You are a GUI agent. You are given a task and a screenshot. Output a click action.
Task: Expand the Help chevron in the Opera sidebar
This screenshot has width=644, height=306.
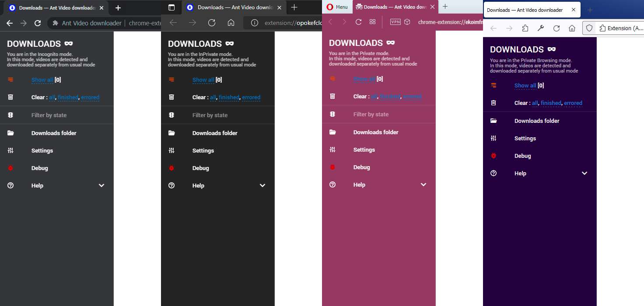coord(423,184)
